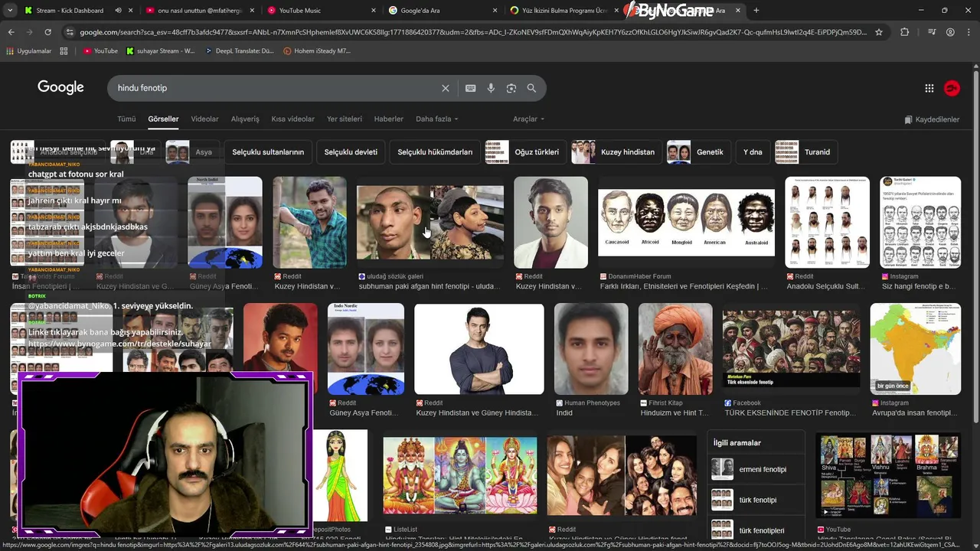Open the Human Phenotypes Indid image

click(x=591, y=349)
